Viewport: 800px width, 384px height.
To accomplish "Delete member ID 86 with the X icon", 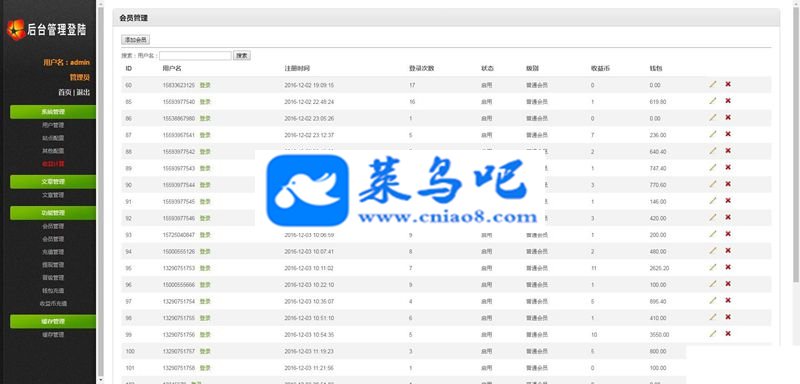I will coord(728,117).
